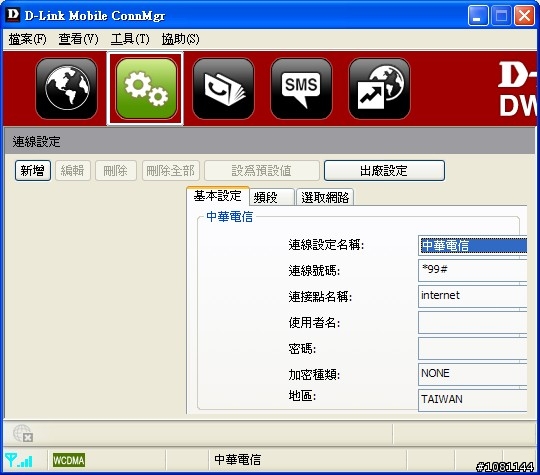
Task: Open the SMS messages icon
Action: pyautogui.click(x=301, y=89)
